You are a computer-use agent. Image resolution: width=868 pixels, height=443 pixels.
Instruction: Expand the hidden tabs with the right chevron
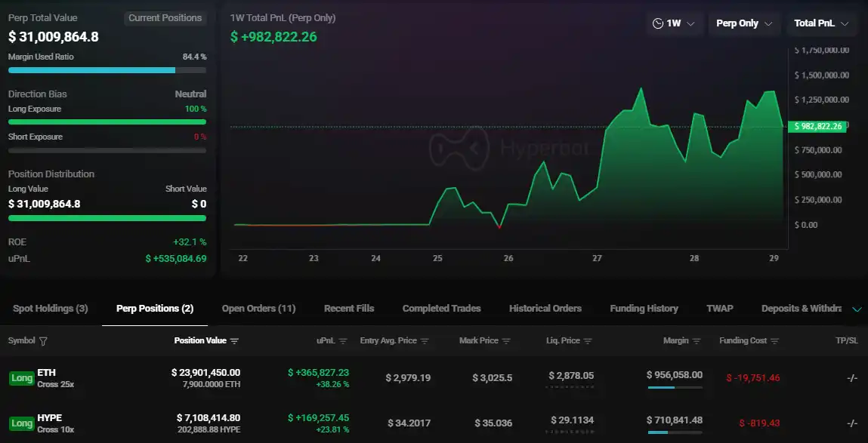(x=857, y=309)
